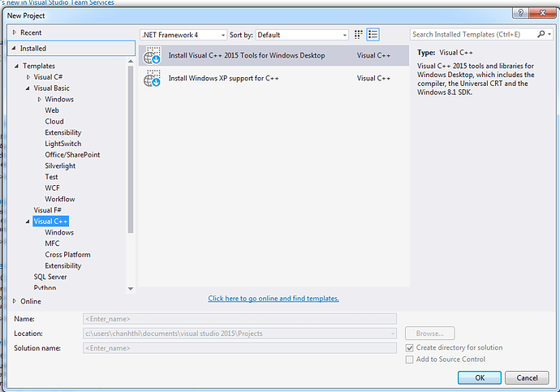Click the templates tree scrollbar thumb
560x392 pixels.
[x=131, y=149]
